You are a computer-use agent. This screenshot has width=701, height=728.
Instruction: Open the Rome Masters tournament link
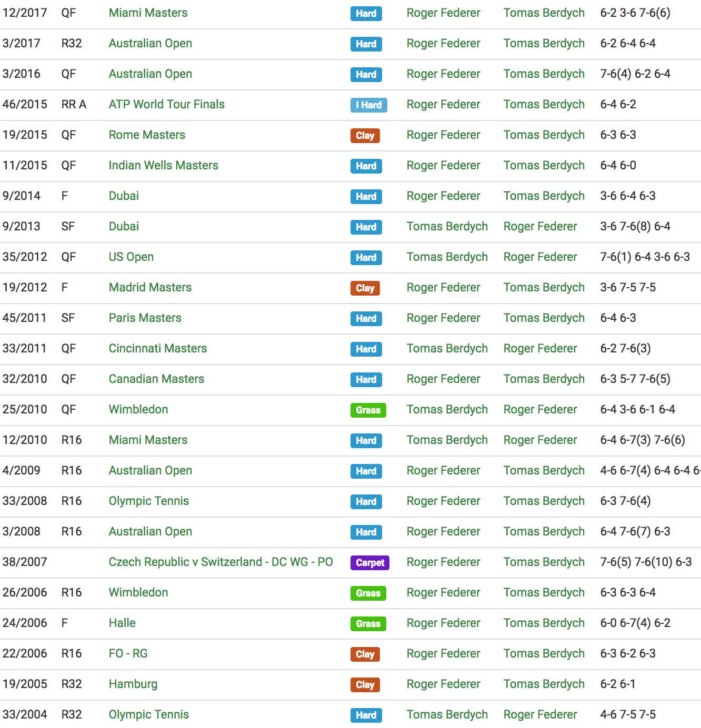pos(147,135)
